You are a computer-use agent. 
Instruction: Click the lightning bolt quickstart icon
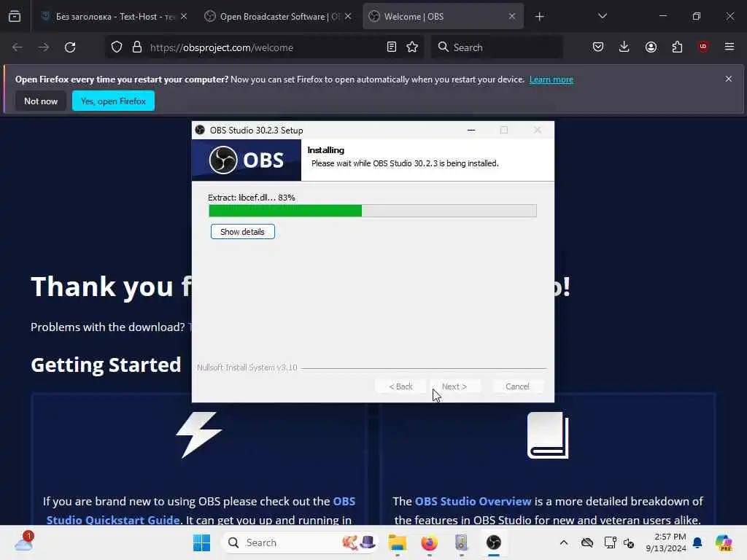(x=199, y=435)
